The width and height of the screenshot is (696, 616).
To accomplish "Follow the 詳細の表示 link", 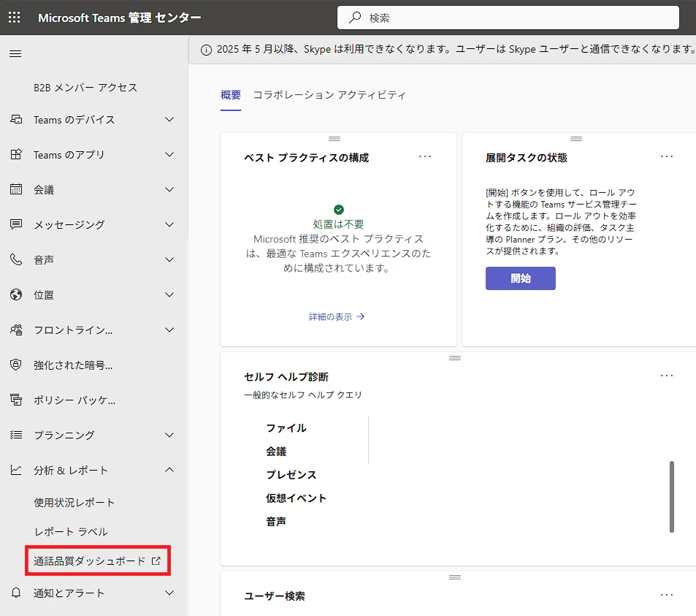I will click(x=337, y=316).
